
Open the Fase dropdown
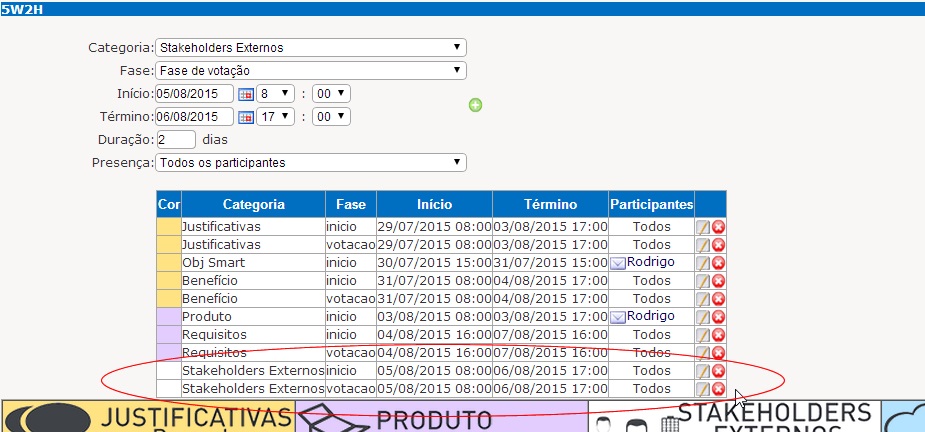point(310,70)
